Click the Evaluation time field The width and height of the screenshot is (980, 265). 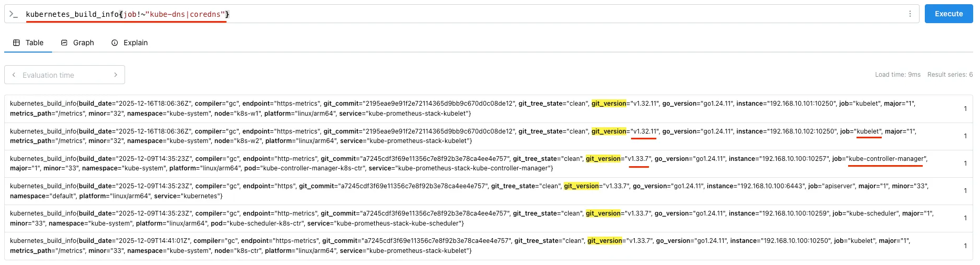65,75
